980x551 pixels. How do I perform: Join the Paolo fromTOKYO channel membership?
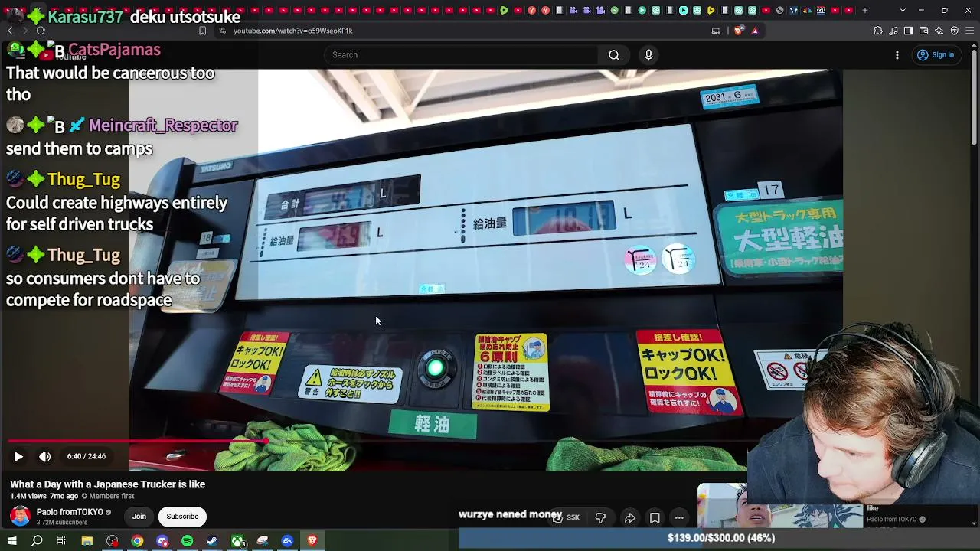tap(139, 517)
